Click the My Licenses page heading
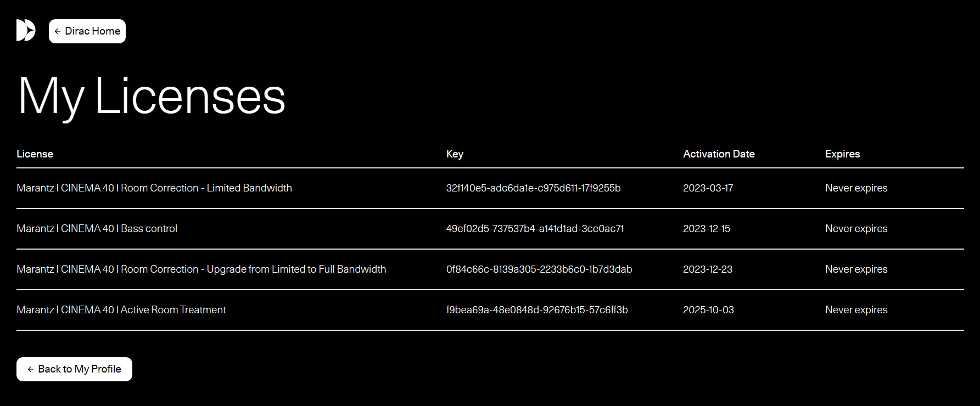This screenshot has width=980, height=406. click(x=152, y=97)
